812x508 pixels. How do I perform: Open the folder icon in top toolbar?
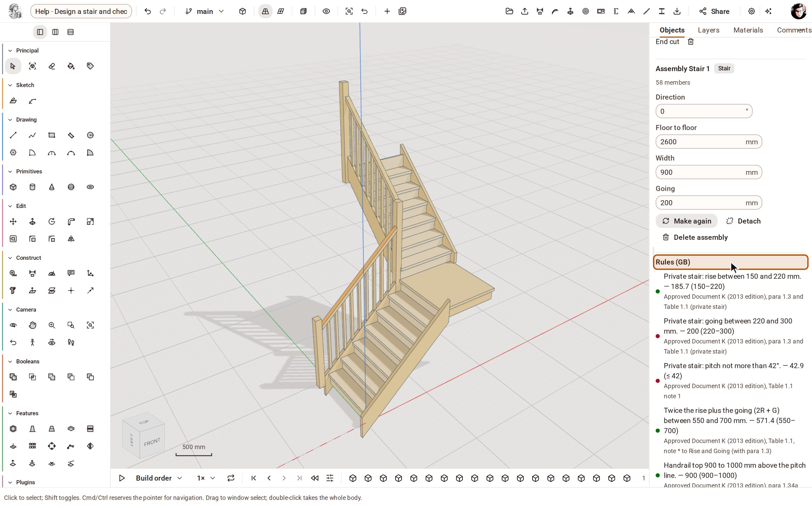509,11
